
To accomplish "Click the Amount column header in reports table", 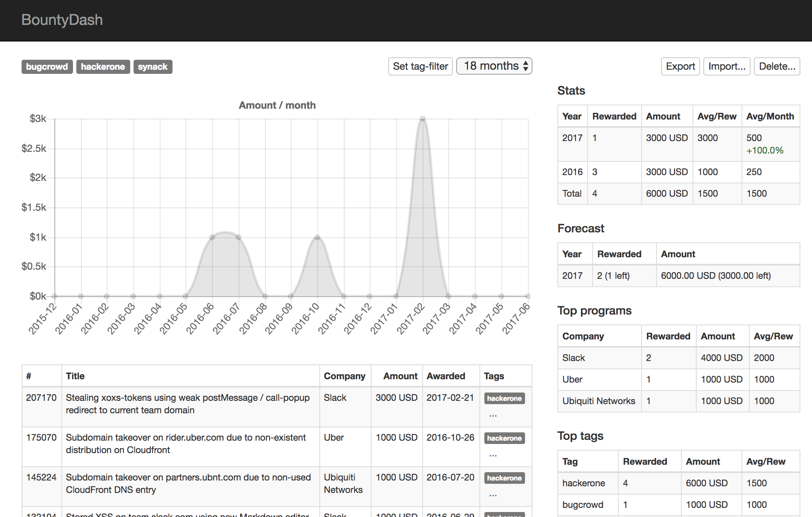I will 400,376.
